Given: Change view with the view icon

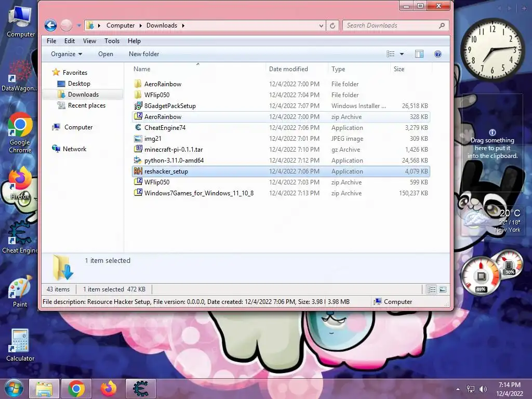Looking at the screenshot, I should 391,54.
